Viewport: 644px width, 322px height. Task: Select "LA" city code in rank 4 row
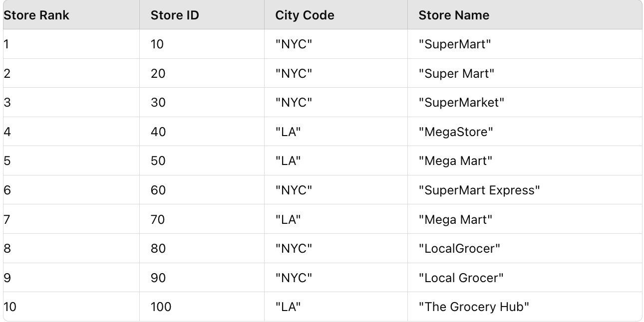pos(288,132)
